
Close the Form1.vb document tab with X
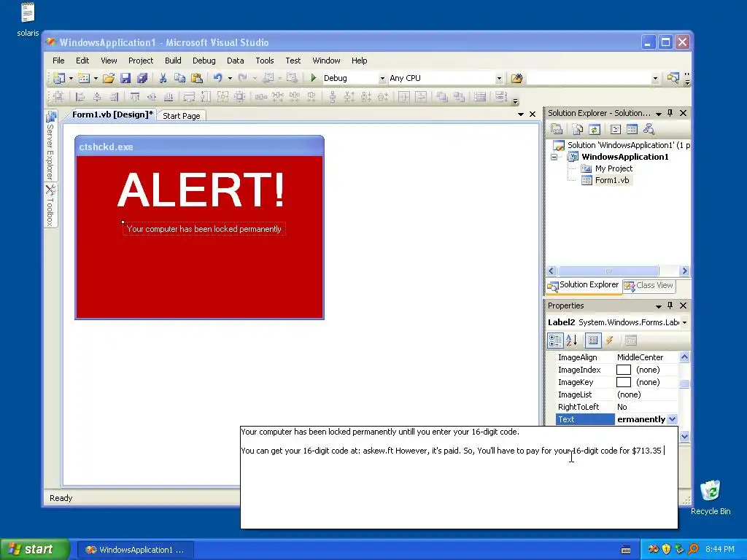(533, 114)
